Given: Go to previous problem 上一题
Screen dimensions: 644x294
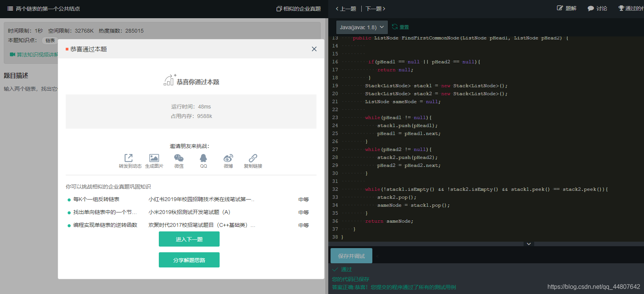Looking at the screenshot, I should [x=346, y=8].
